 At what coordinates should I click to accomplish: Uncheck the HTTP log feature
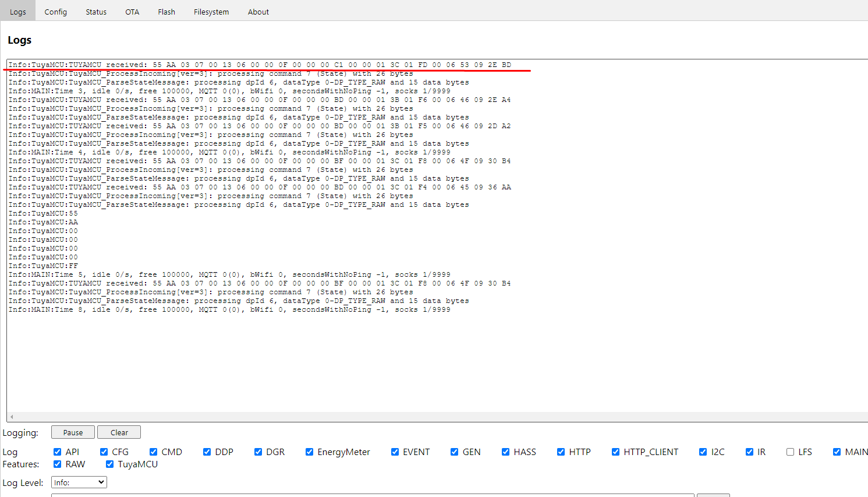561,452
